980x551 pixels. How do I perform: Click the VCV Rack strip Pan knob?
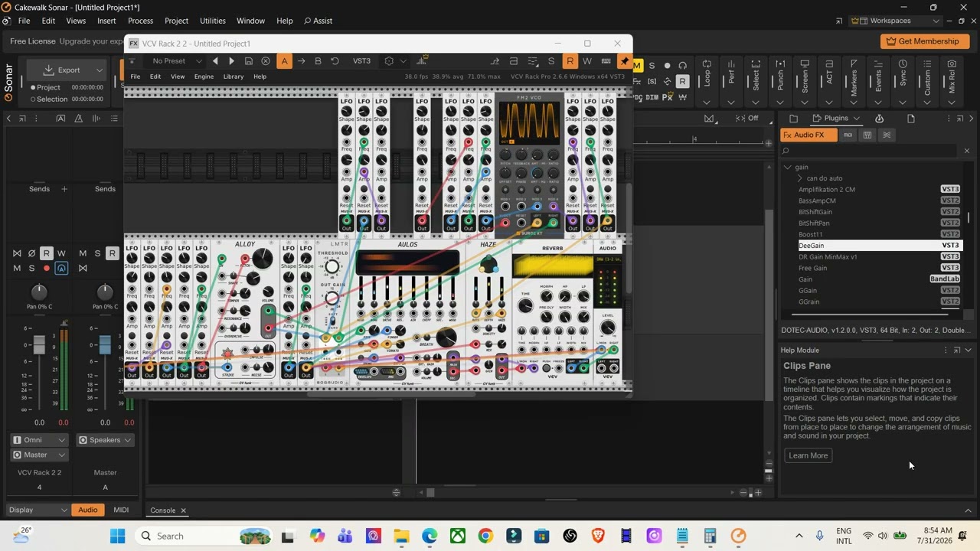(39, 292)
